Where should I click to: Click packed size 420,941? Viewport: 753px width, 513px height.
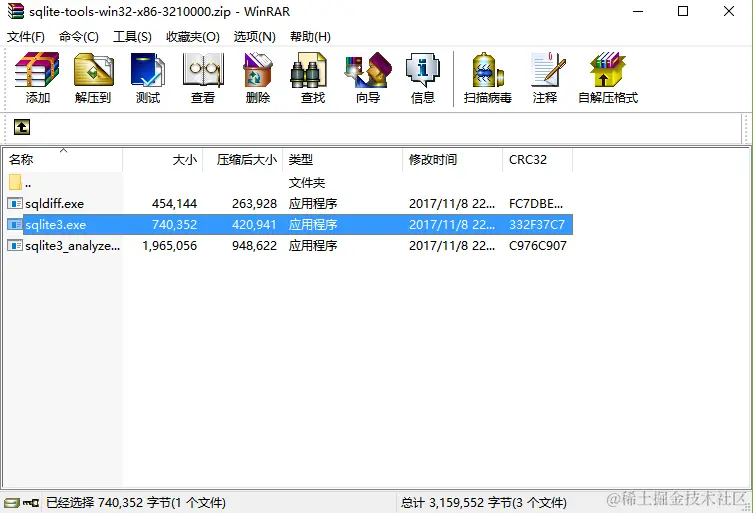(255, 224)
